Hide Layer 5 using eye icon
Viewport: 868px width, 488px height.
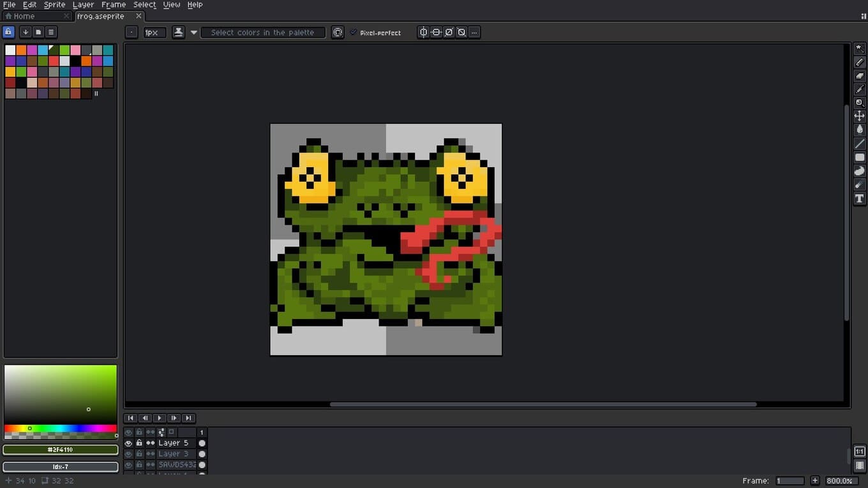coord(128,443)
